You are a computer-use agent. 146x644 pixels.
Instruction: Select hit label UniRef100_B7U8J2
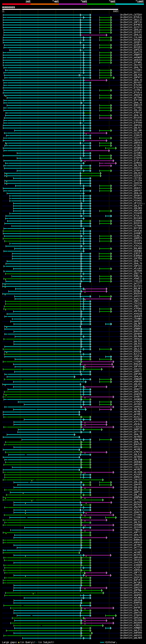pyautogui.click(x=131, y=216)
